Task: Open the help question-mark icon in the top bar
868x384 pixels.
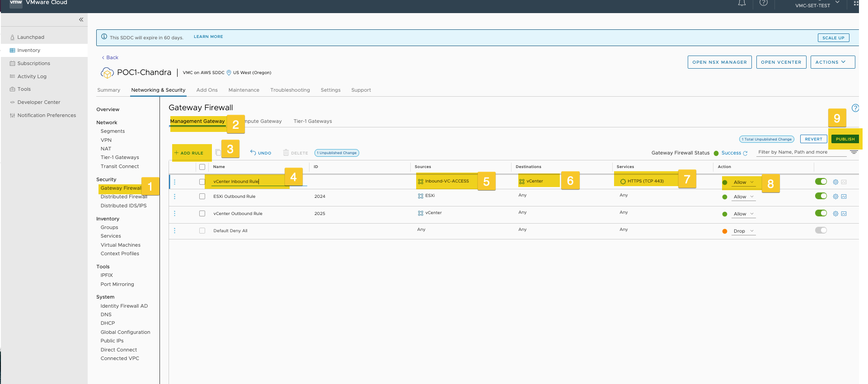Action: click(764, 3)
